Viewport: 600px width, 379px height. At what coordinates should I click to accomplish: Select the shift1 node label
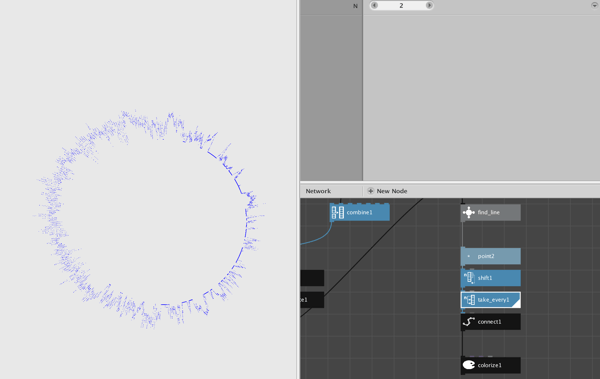pyautogui.click(x=485, y=278)
